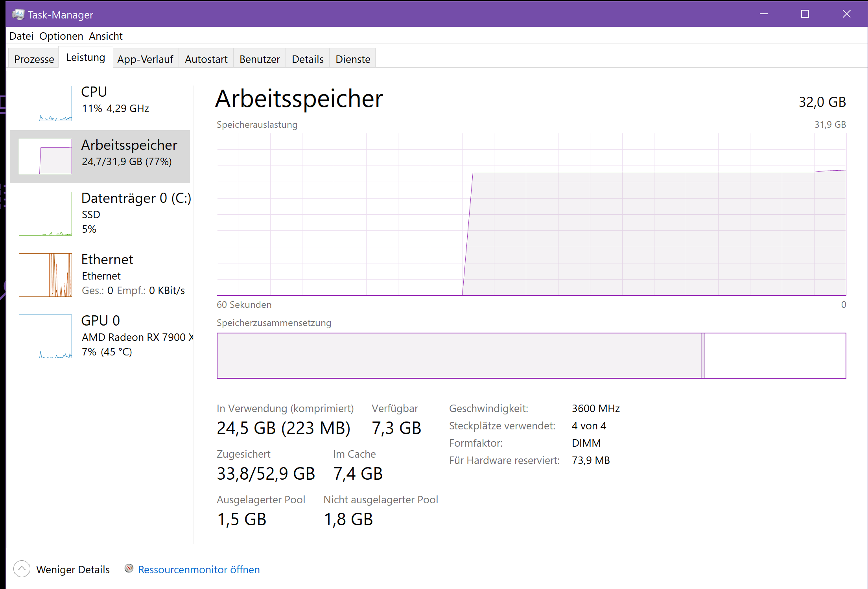Open the Dienste tab
Image resolution: width=868 pixels, height=589 pixels.
point(353,59)
